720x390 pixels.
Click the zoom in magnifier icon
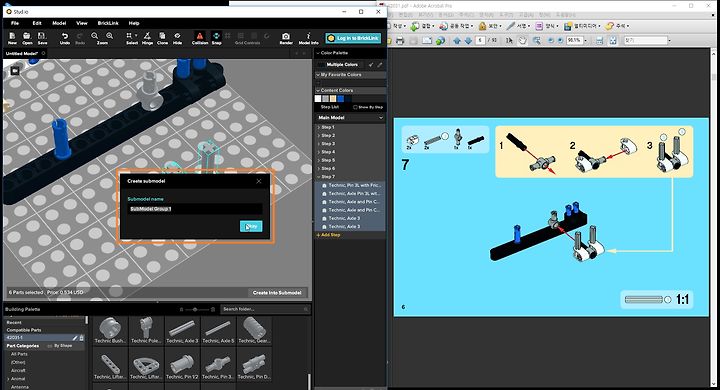(x=110, y=36)
